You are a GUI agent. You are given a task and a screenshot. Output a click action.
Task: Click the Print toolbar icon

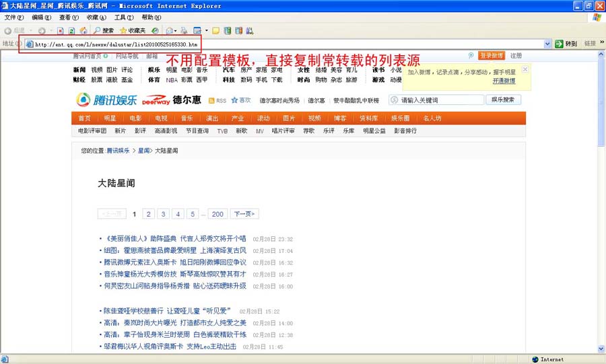(x=184, y=30)
